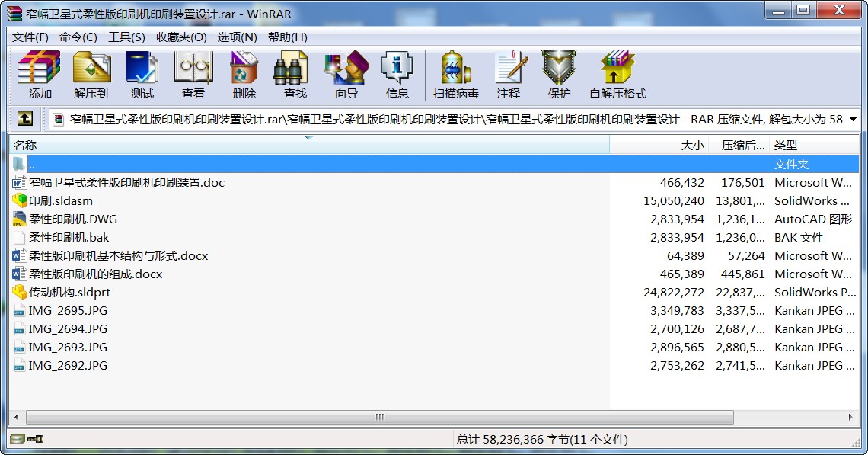The height and width of the screenshot is (455, 868).
Task: Sort files by 压缩后 column header
Action: (x=739, y=146)
